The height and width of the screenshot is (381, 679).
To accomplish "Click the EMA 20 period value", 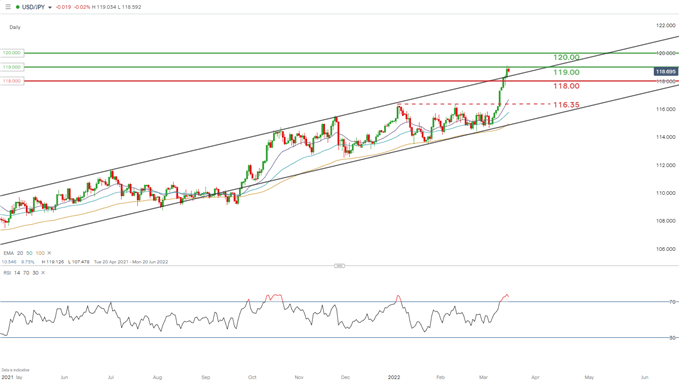I will pyautogui.click(x=20, y=253).
